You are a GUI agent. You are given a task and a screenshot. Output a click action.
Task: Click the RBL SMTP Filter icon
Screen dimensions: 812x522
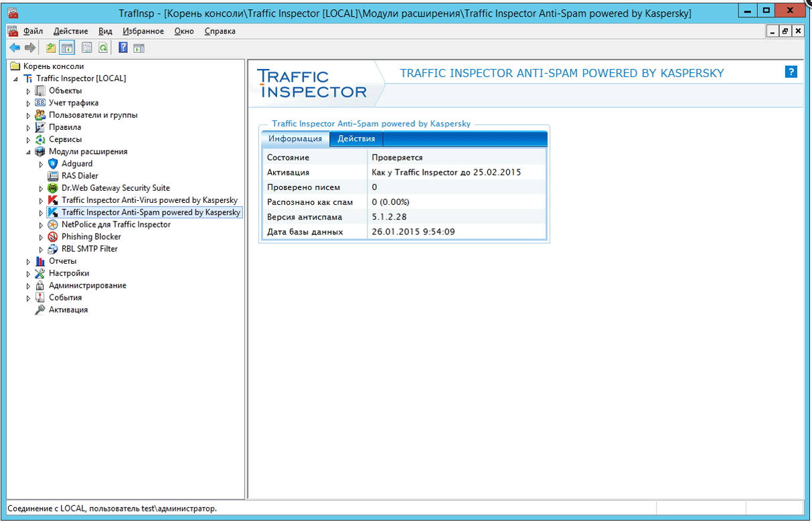[53, 248]
